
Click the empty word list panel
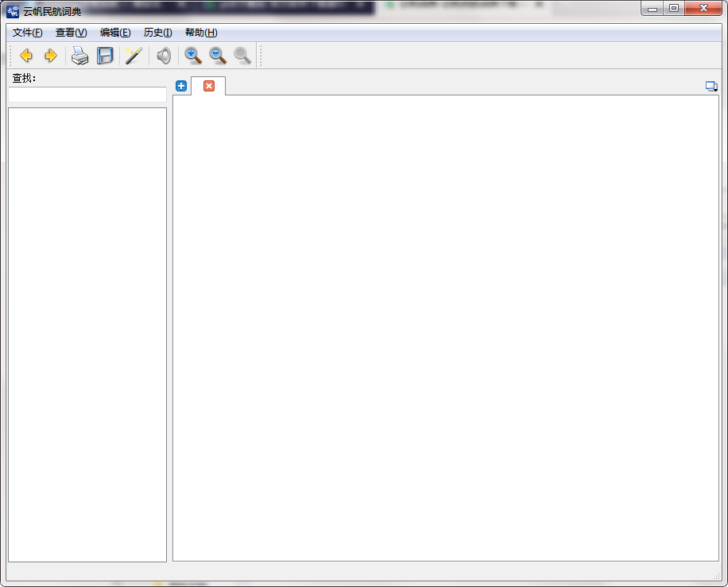(87, 335)
